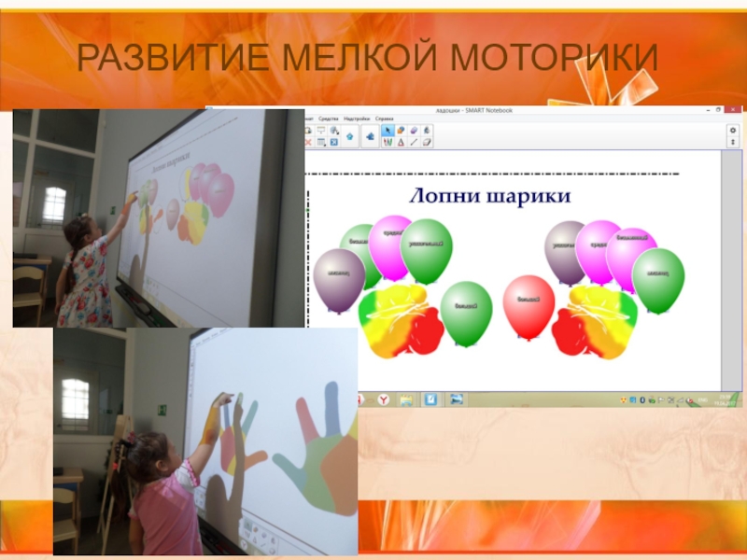Open the Средства menu
This screenshot has width=747, height=560.
[329, 119]
